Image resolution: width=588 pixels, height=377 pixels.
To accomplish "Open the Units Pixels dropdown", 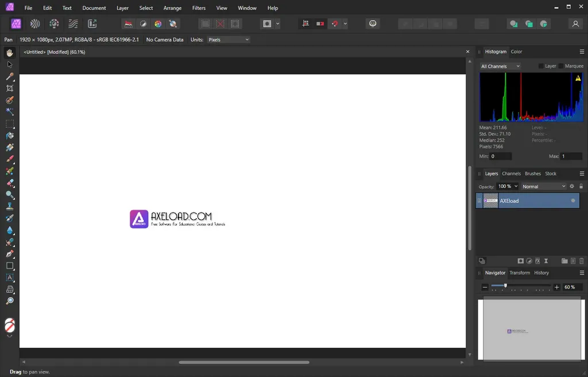I will pos(229,40).
